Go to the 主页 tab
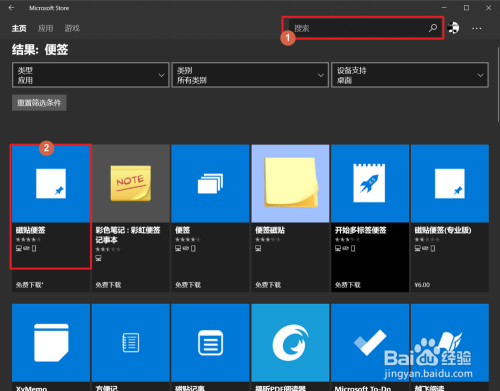Screen dimensions: 500x391 click(x=19, y=28)
